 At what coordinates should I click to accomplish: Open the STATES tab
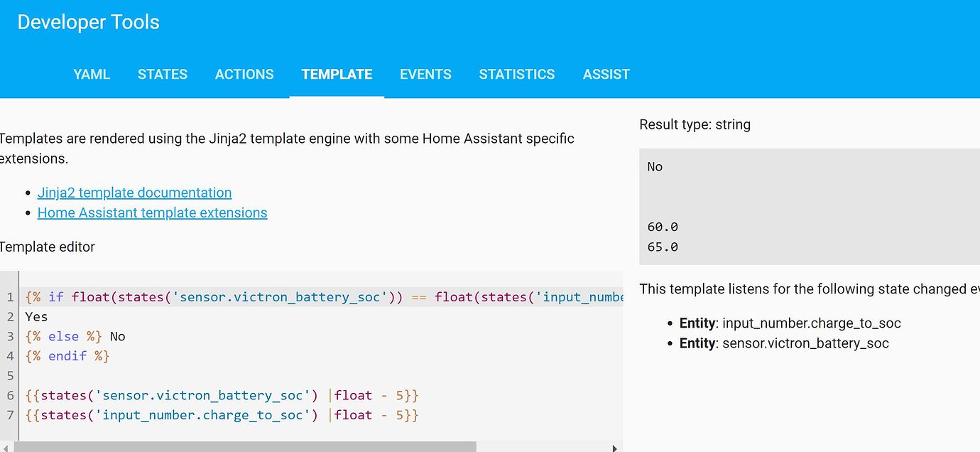163,74
